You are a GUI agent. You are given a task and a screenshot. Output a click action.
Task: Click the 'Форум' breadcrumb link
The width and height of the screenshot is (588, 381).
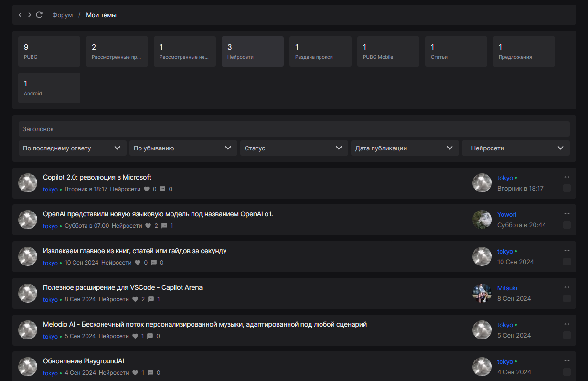[x=63, y=15]
